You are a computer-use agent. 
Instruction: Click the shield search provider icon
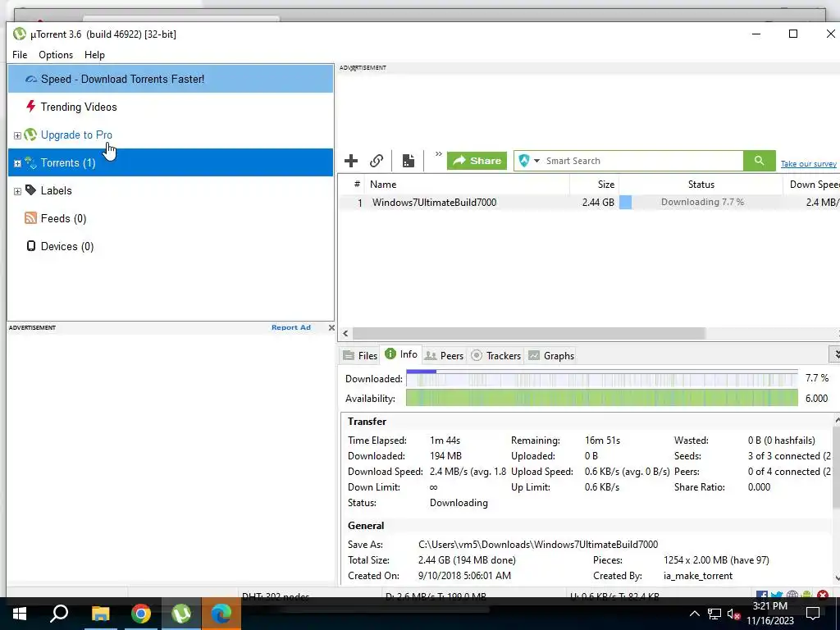point(524,161)
